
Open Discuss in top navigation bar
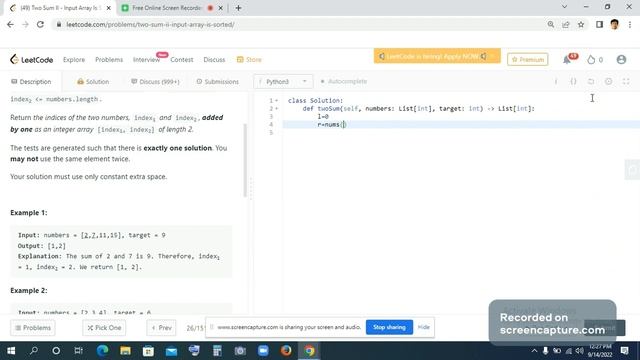tap(214, 60)
